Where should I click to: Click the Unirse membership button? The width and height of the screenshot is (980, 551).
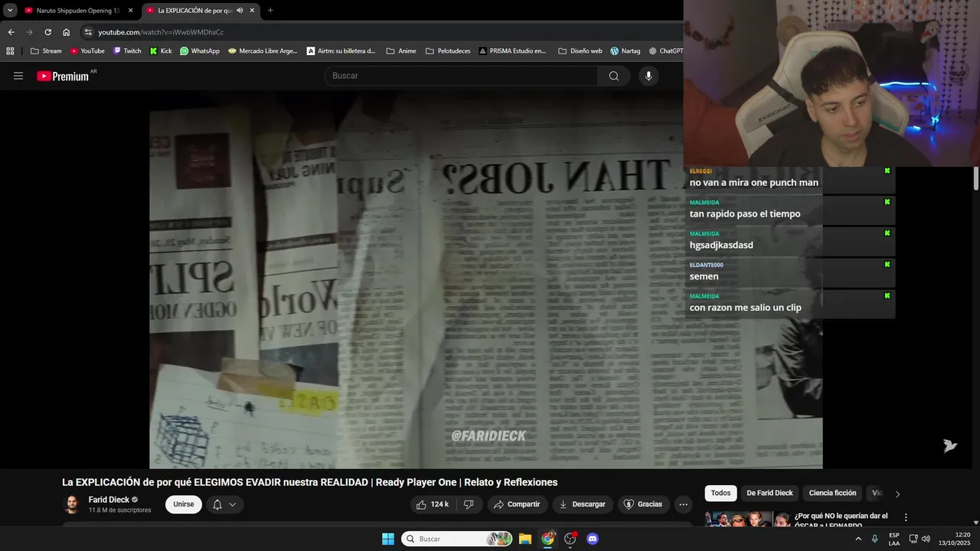[x=184, y=504]
